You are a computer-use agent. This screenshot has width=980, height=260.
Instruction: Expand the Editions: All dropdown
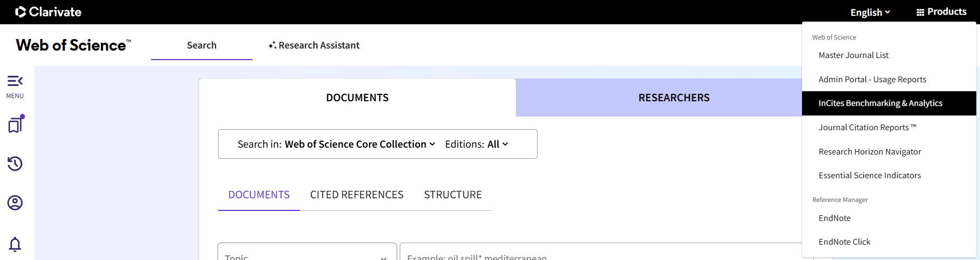click(476, 144)
